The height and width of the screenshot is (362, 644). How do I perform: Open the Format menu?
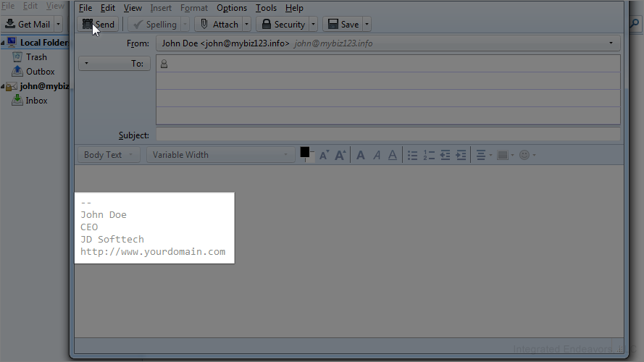click(194, 8)
